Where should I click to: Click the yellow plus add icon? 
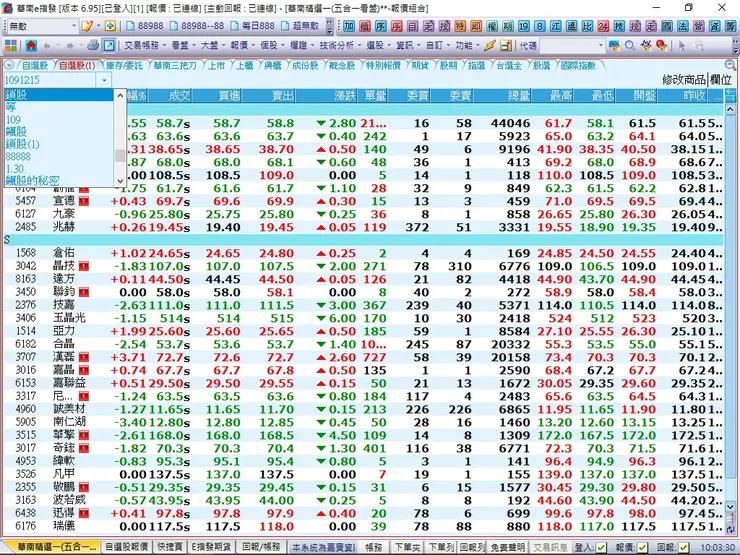click(x=110, y=26)
